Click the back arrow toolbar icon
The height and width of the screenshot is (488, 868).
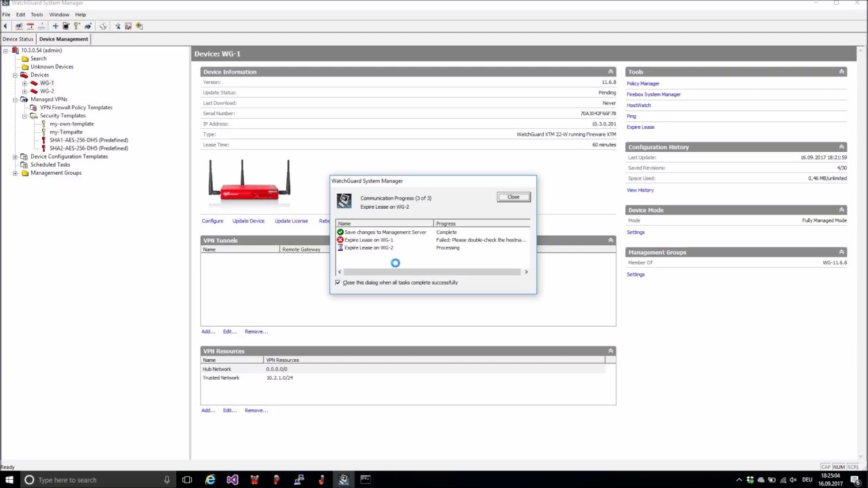click(x=5, y=26)
